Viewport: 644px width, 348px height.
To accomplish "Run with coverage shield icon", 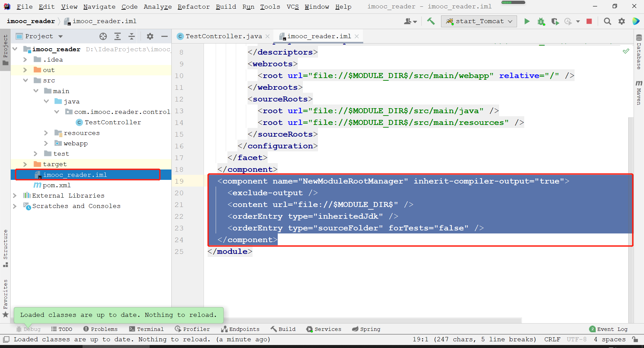I will tap(555, 21).
